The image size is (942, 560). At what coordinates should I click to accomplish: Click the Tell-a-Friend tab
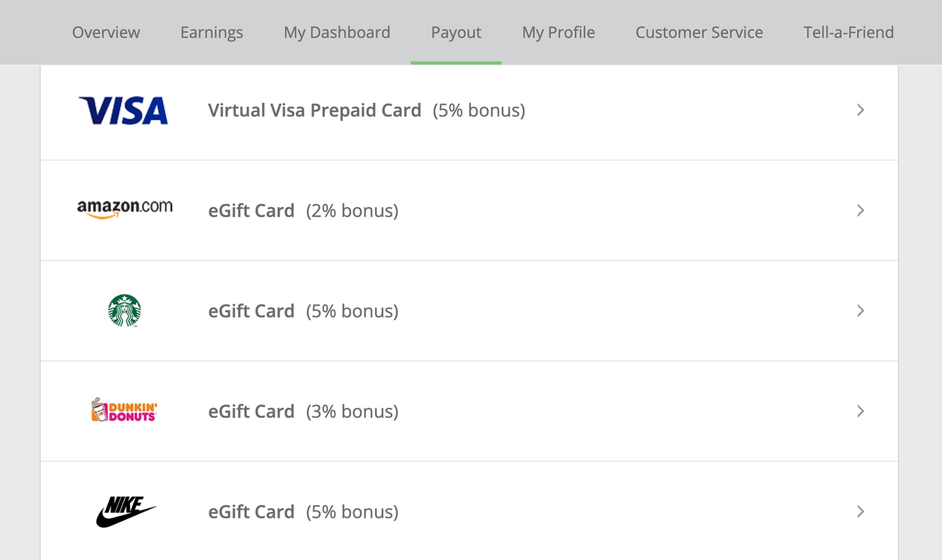coord(849,32)
